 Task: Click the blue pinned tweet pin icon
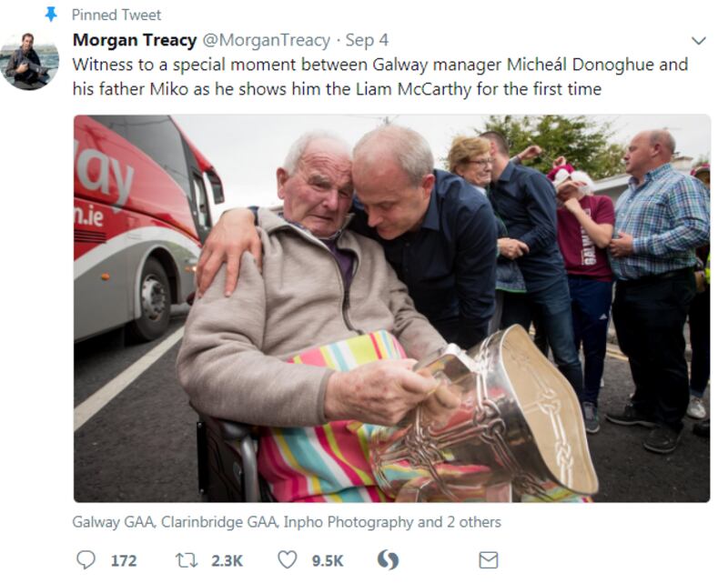[51, 15]
